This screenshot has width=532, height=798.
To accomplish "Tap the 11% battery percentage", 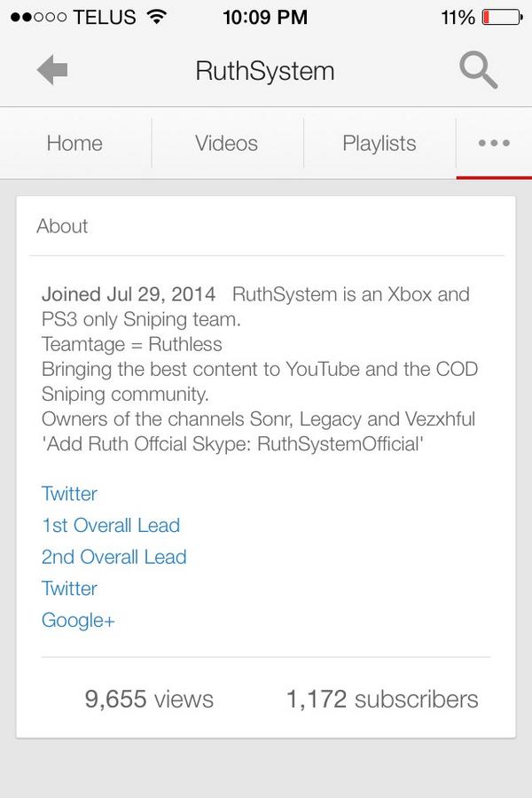I will (458, 18).
